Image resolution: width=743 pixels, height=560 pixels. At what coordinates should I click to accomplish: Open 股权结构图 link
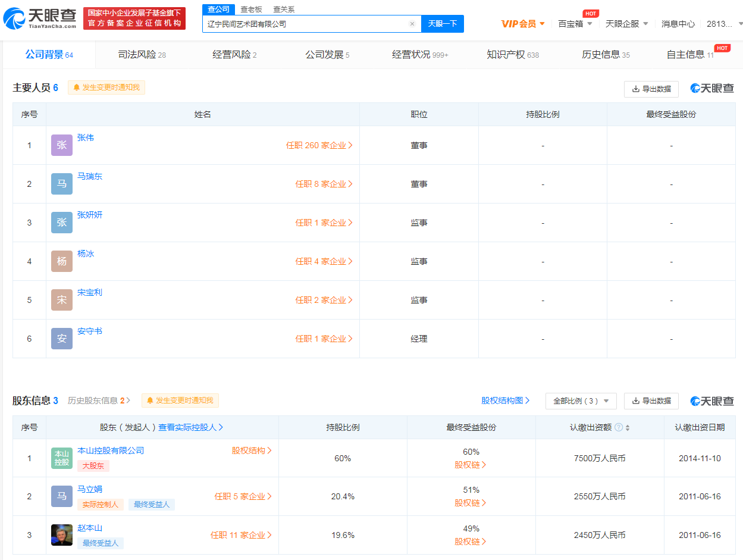tap(506, 401)
